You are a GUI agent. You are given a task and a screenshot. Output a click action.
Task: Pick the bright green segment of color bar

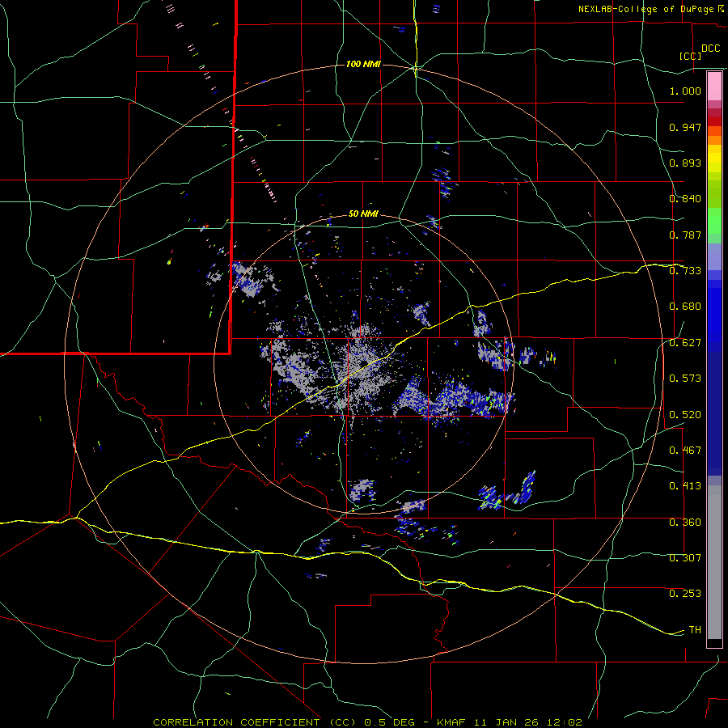pos(714,221)
